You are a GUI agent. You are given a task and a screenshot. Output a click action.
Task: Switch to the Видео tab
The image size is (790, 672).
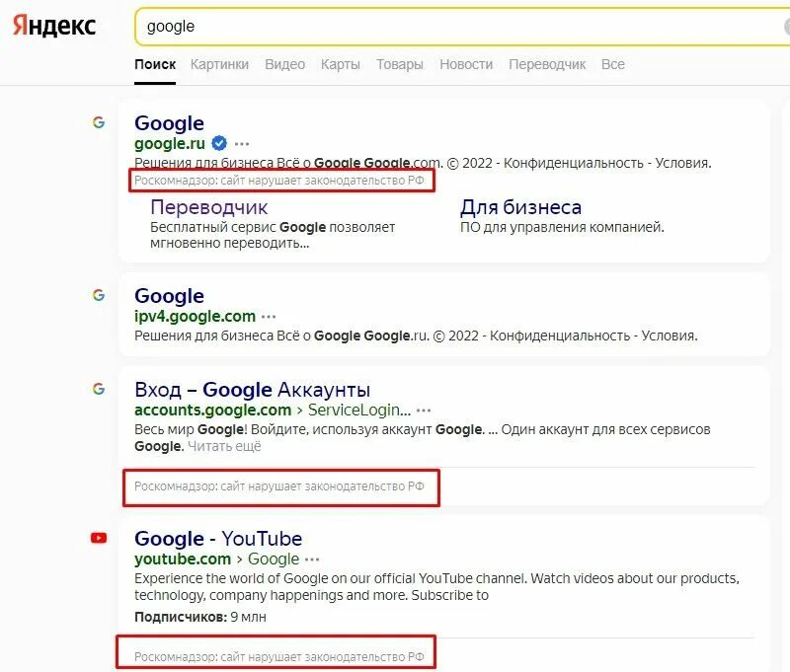[x=285, y=64]
